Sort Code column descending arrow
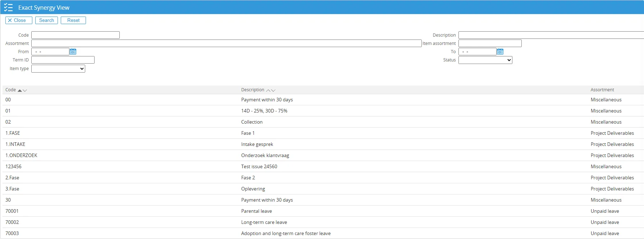Screen dimensions: 644x239 [x=25, y=90]
